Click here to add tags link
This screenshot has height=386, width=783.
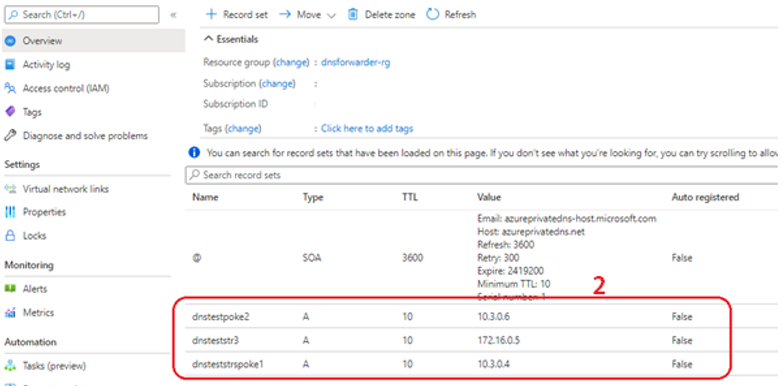pos(367,128)
